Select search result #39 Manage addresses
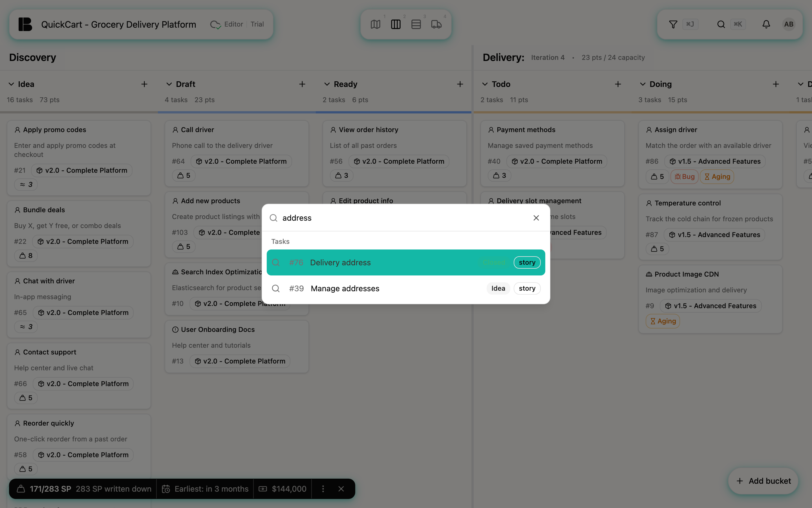 [x=406, y=288]
